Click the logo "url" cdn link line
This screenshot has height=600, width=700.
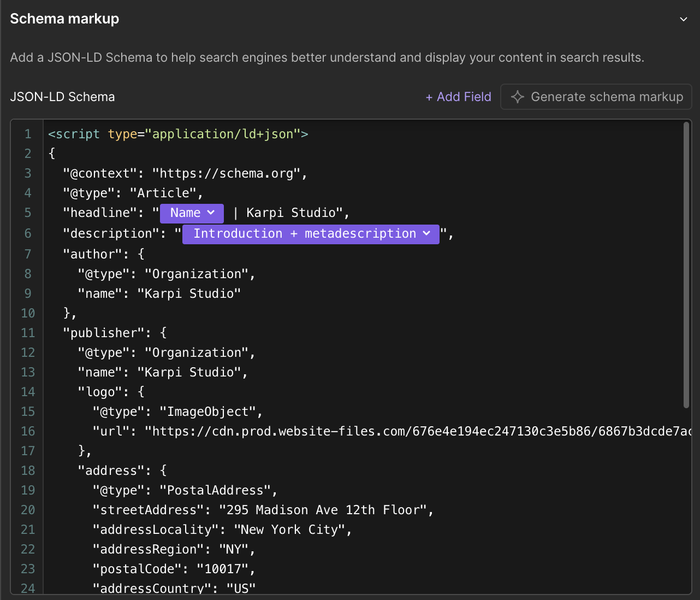click(x=392, y=432)
